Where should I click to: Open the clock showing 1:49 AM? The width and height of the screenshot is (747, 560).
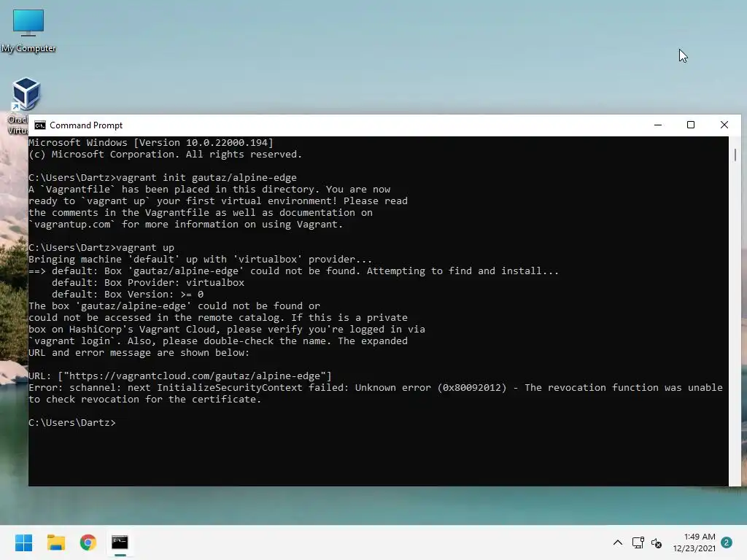pos(694,542)
